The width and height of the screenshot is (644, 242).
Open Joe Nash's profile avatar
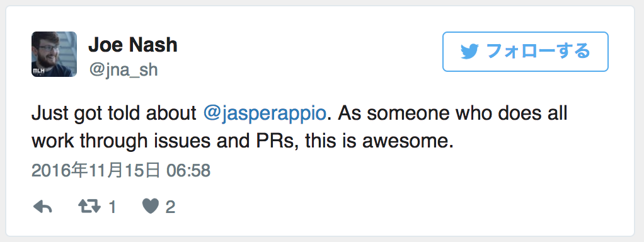click(54, 54)
